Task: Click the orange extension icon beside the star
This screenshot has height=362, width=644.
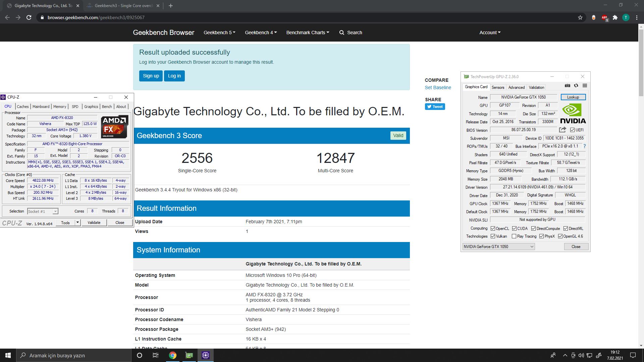Action: tap(594, 17)
